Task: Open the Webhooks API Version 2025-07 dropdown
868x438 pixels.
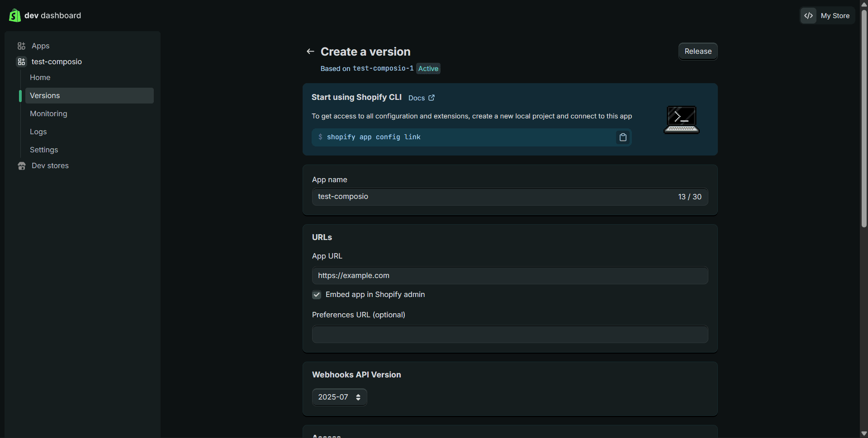Action: pos(339,397)
